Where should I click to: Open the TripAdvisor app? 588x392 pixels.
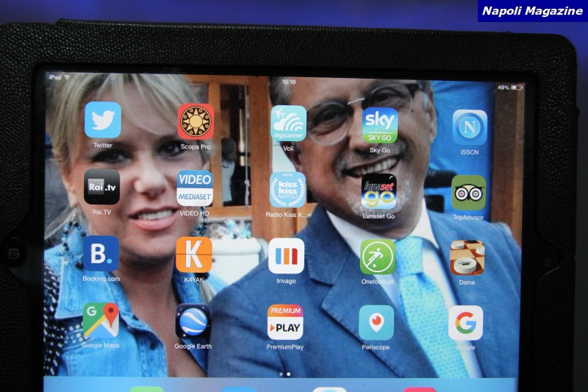468,193
